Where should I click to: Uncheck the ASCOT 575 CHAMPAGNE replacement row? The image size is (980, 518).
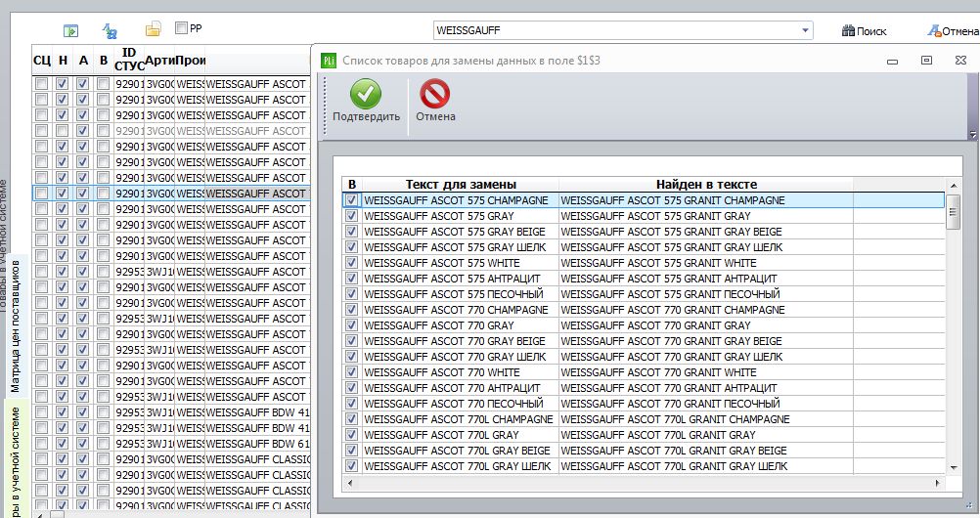click(x=352, y=200)
